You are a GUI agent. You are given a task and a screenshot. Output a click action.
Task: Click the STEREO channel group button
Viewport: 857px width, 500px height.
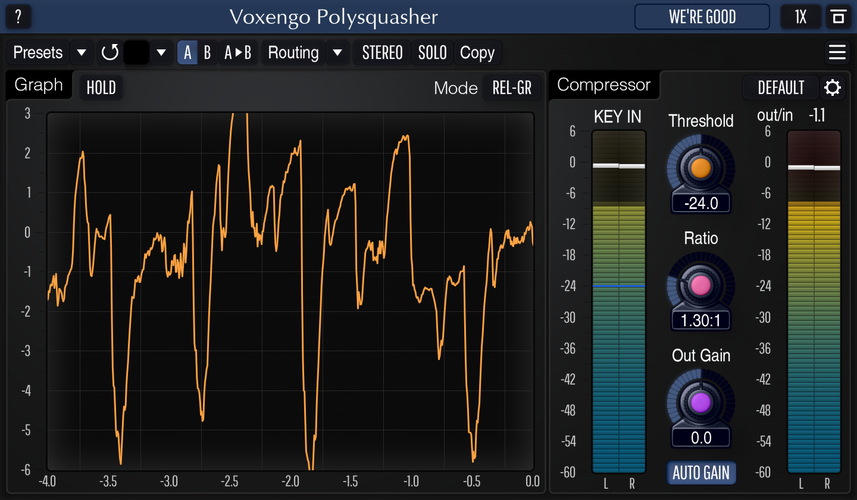382,52
